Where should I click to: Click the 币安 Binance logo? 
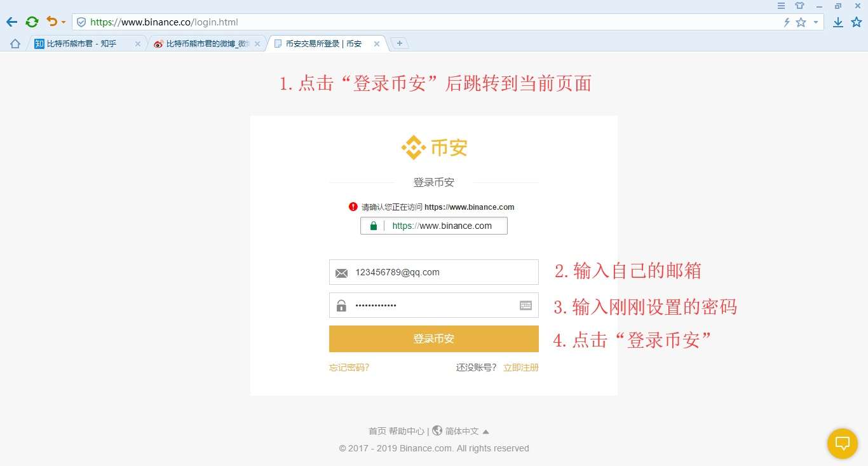[434, 147]
